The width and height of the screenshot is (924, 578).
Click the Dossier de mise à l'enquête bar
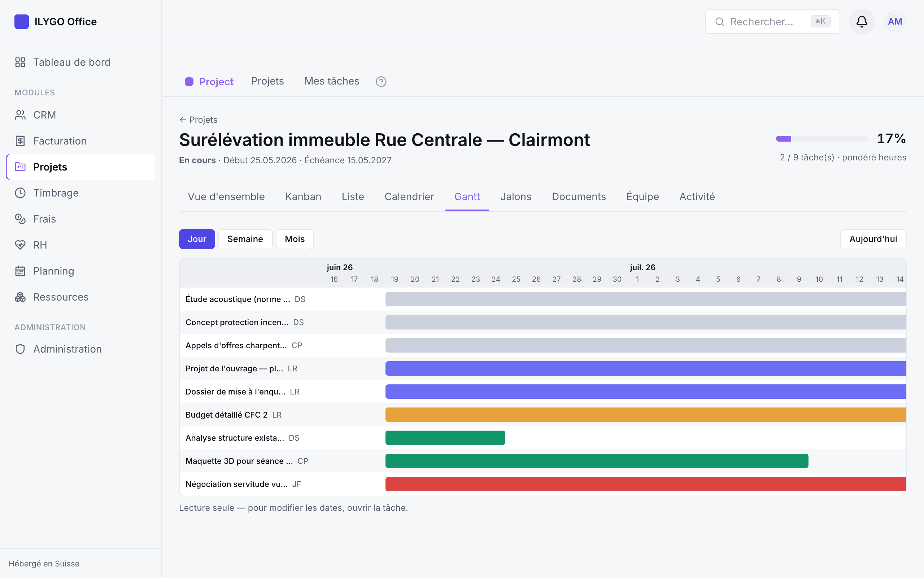click(645, 392)
